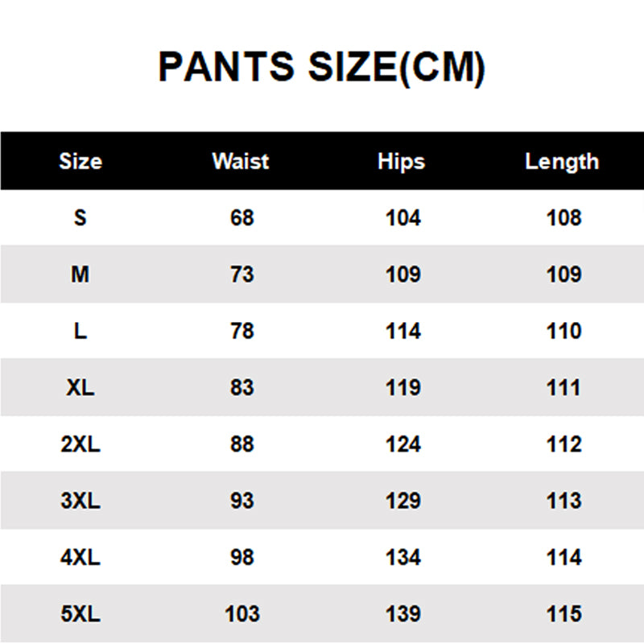Viewport: 644px width, 644px height.
Task: Click the 5XL size row label
Action: click(80, 614)
